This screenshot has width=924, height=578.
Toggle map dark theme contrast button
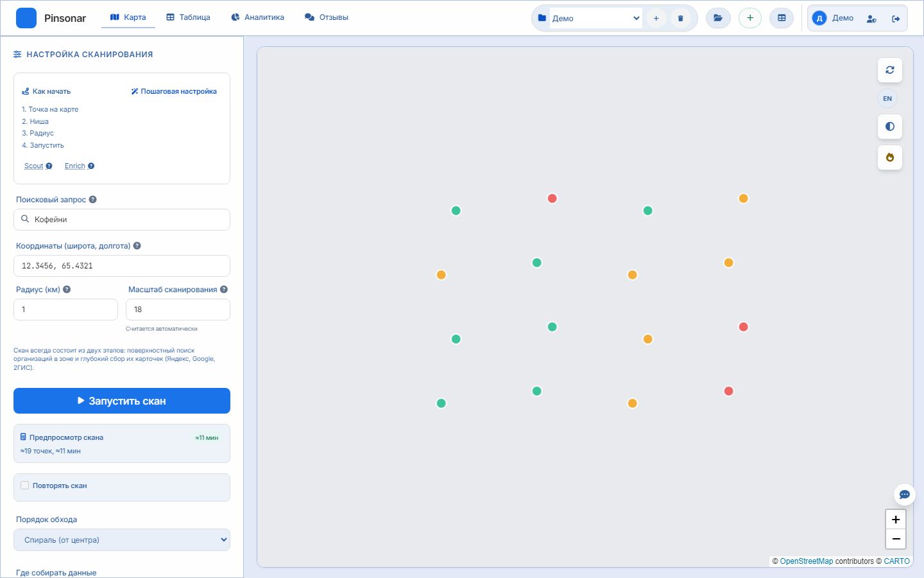point(890,127)
